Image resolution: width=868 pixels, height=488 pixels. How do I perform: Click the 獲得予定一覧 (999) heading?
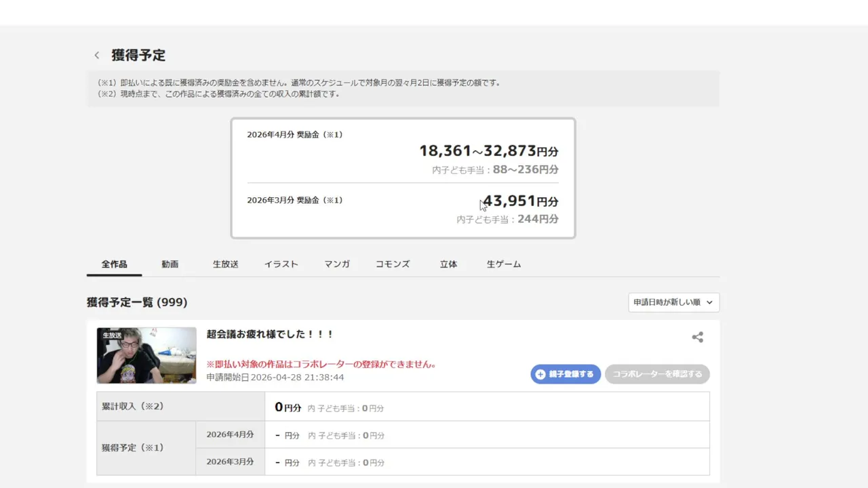tap(137, 302)
